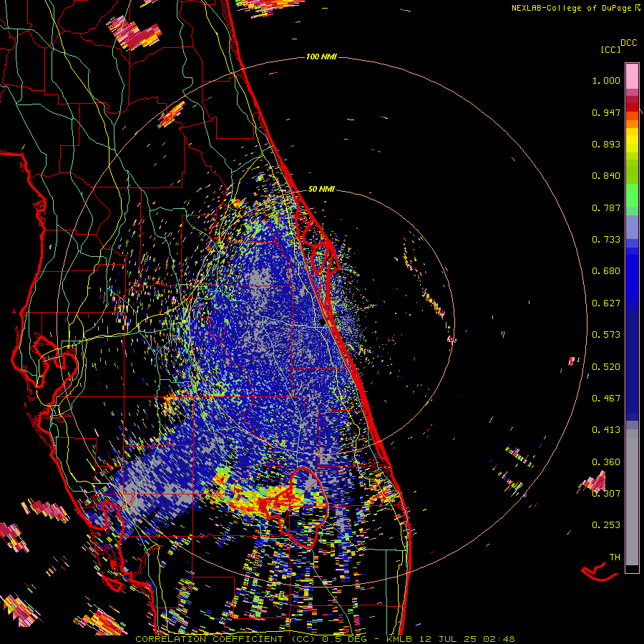Screen dimensions: 644x644
Task: Click the 0.573 value on the color scale
Action: tap(606, 335)
